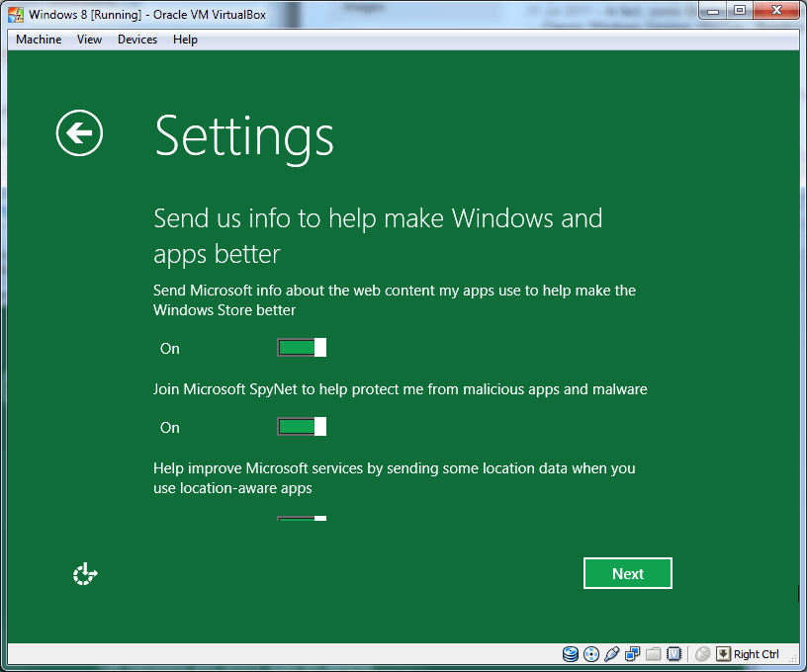Screen dimensions: 807x672
Task: Open the View menu
Action: (x=89, y=40)
